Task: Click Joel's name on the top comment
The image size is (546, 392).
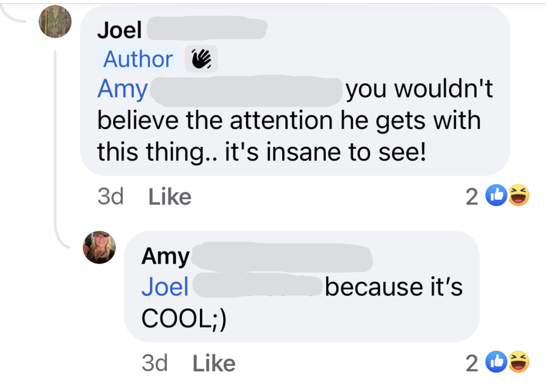Action: tap(119, 30)
